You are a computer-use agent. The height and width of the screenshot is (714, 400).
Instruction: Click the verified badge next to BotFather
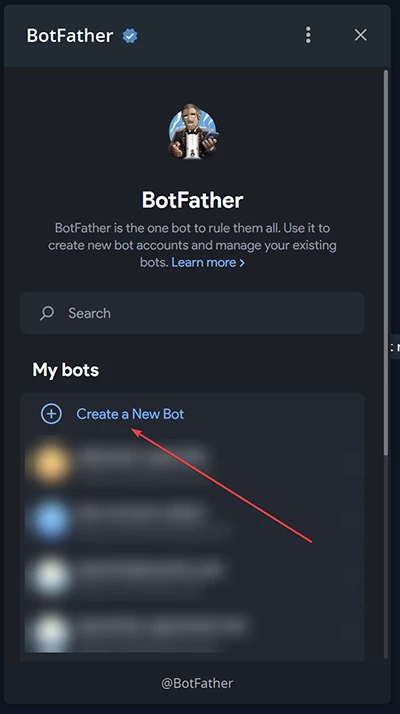[x=130, y=36]
